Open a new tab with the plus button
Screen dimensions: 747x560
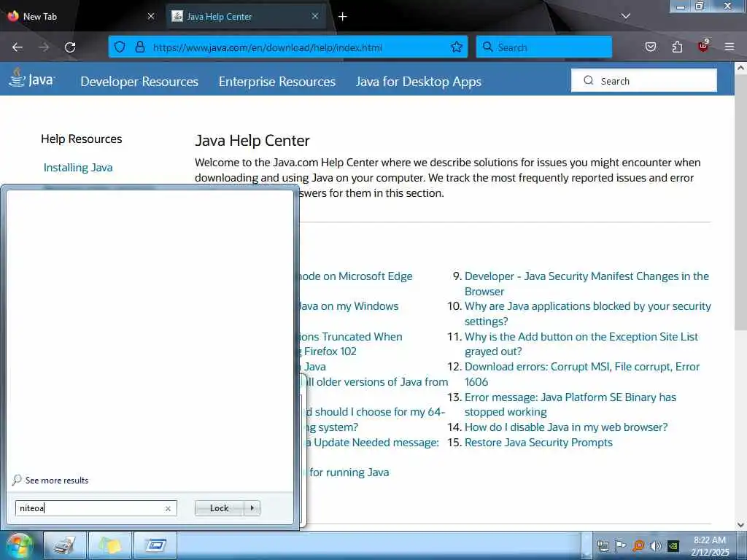(x=343, y=17)
